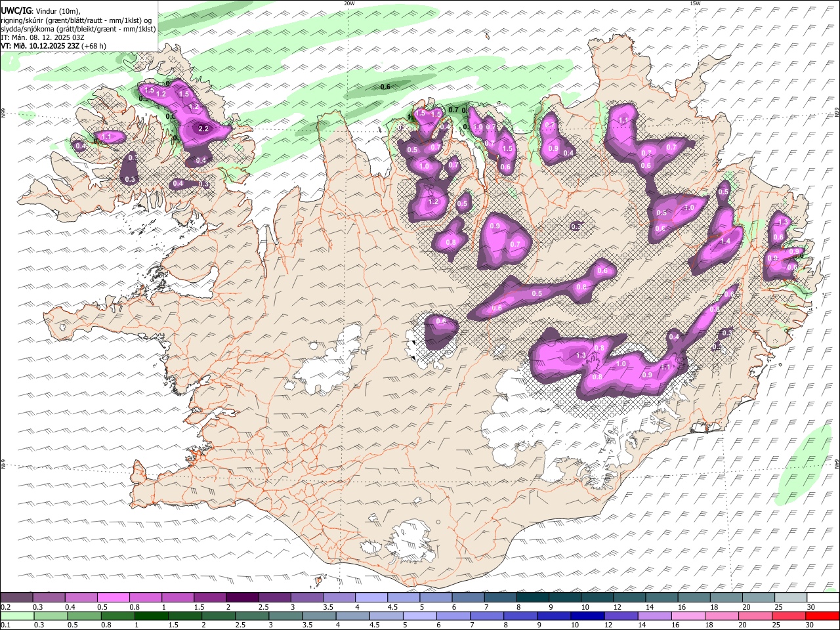Click the lower legend swatch between 20 and 25

756,616
